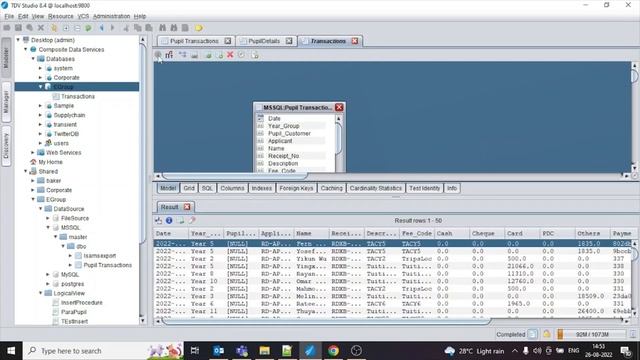Open File Explorer from the taskbar
The width and height of the screenshot is (640, 360).
click(x=264, y=351)
